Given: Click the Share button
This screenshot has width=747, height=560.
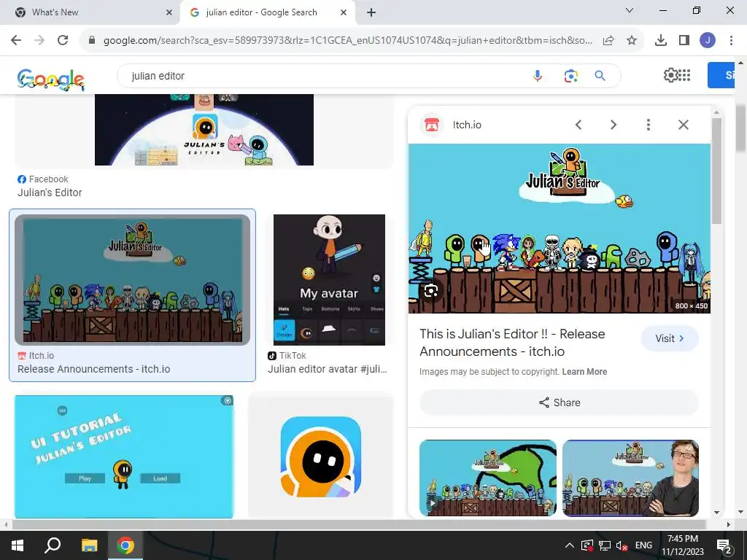Looking at the screenshot, I should click(x=560, y=402).
